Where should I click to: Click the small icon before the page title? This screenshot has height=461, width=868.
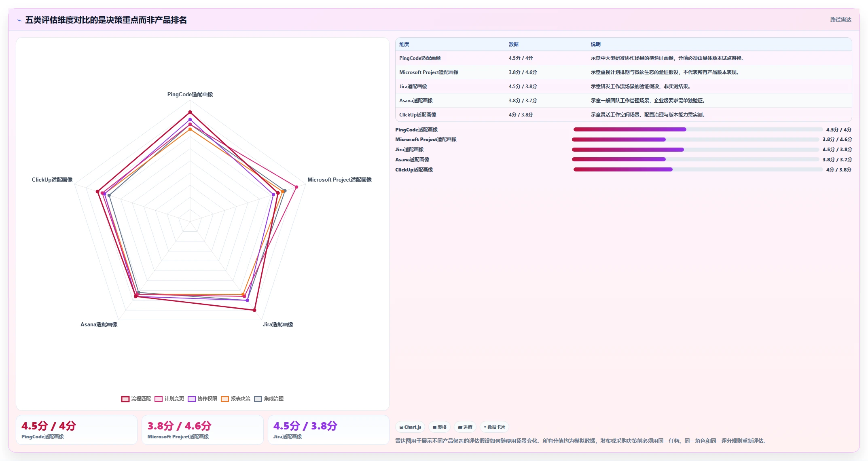(x=19, y=20)
